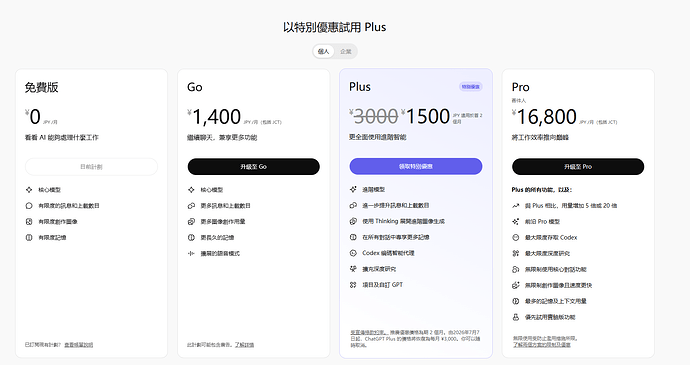
Task: Click the icon beside the Thinking image feature
Action: click(353, 221)
